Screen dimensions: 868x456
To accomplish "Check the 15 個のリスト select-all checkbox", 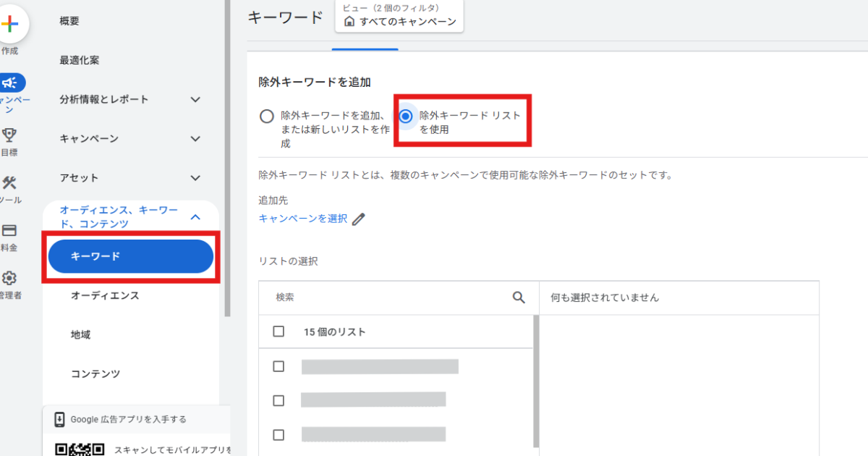I will (278, 332).
